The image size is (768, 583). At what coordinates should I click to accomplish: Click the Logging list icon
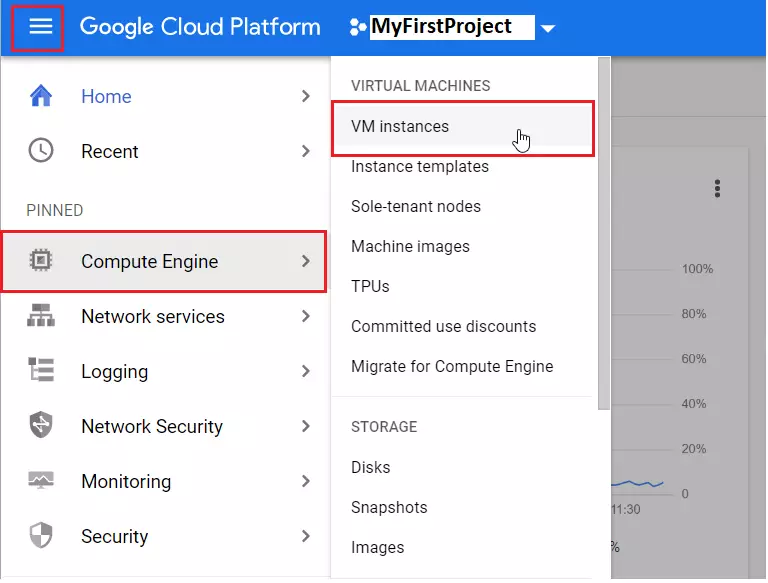pos(41,370)
